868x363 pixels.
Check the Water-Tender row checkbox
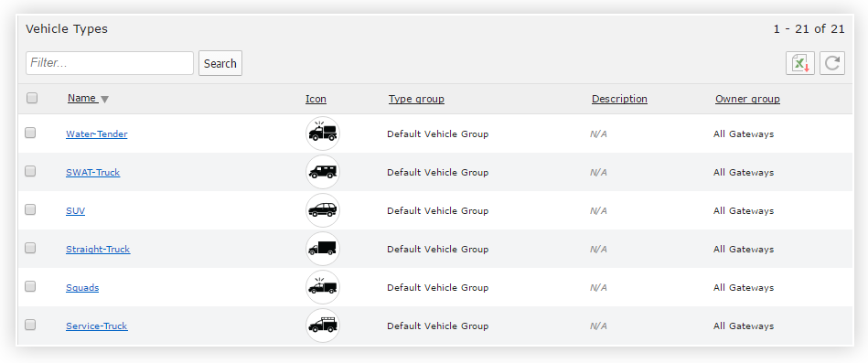pos(30,133)
